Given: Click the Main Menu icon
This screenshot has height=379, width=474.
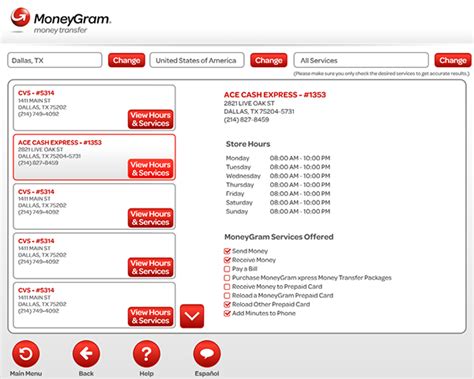Looking at the screenshot, I should click(x=26, y=354).
